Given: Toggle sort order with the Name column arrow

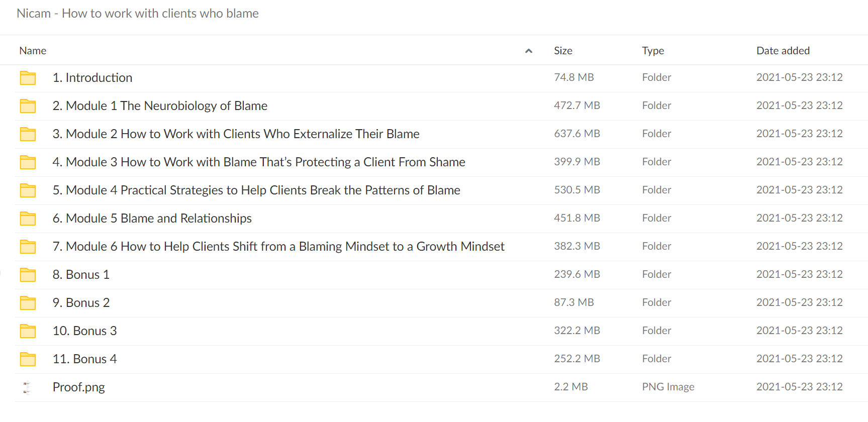Looking at the screenshot, I should pos(528,51).
